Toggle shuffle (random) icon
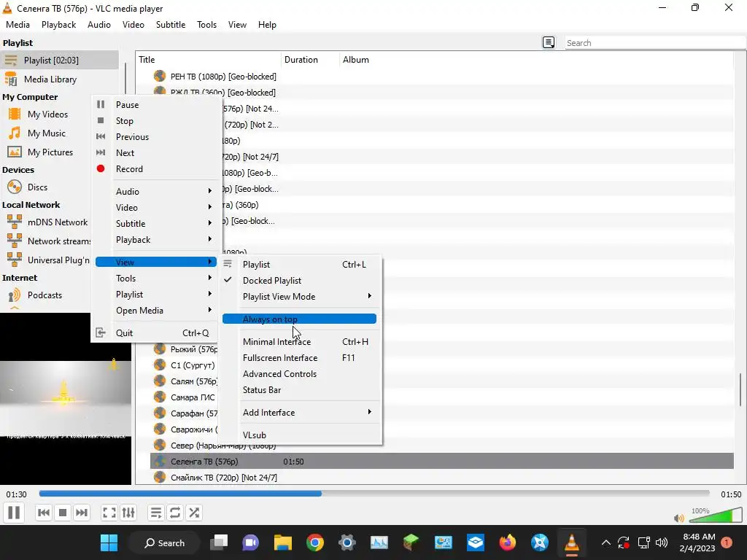 click(194, 513)
